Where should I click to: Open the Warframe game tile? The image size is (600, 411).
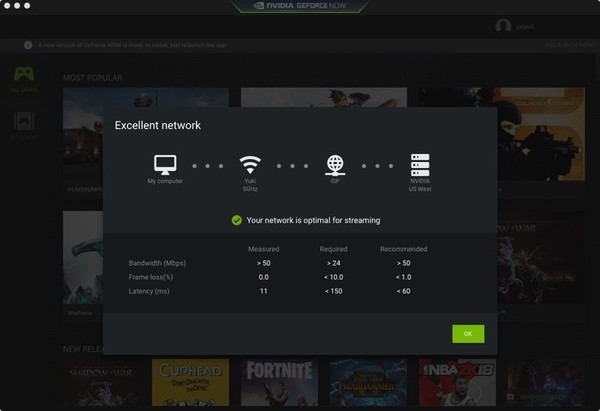pos(83,257)
